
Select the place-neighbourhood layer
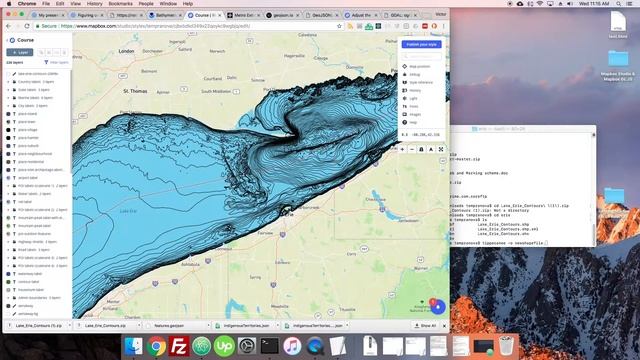[38, 154]
